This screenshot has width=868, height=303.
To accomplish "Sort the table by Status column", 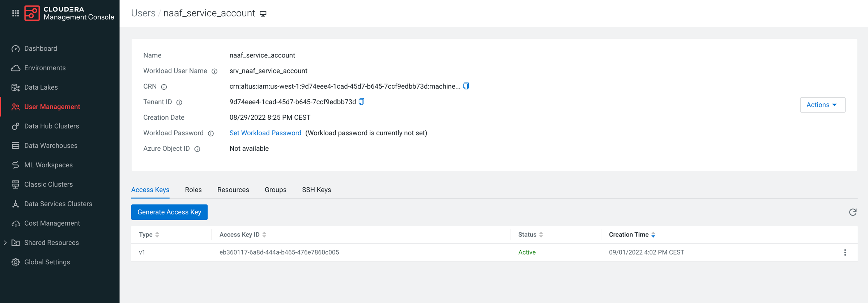I will 541,235.
